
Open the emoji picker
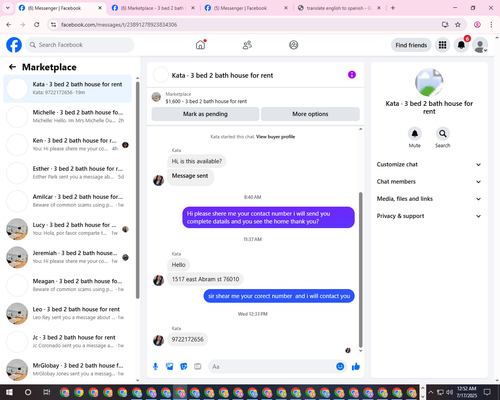pos(340,366)
